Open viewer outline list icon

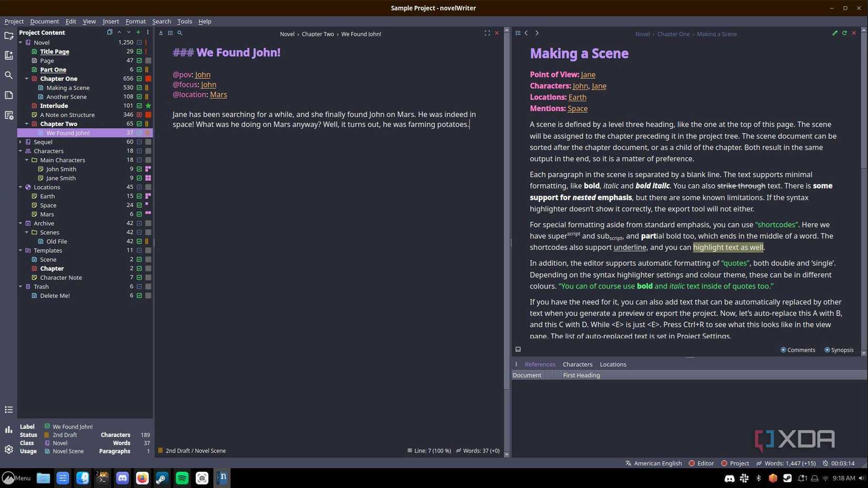click(x=518, y=33)
